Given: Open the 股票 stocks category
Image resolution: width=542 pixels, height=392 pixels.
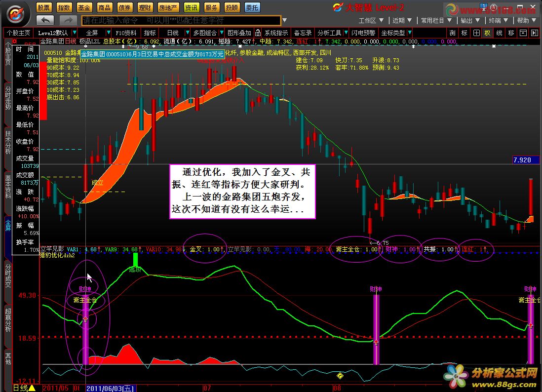Looking at the screenshot, I should pos(44,7).
